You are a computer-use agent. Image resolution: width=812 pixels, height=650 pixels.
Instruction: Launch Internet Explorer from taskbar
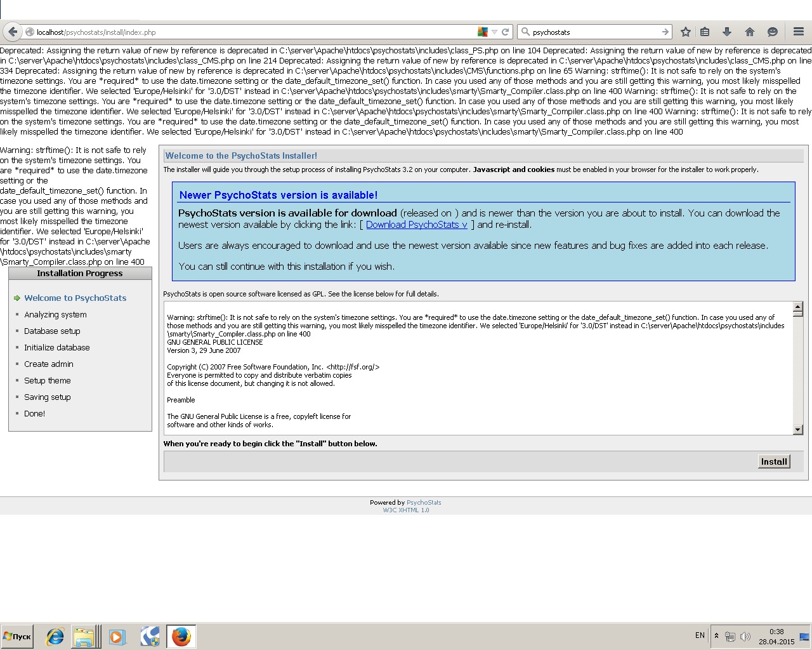pyautogui.click(x=55, y=636)
